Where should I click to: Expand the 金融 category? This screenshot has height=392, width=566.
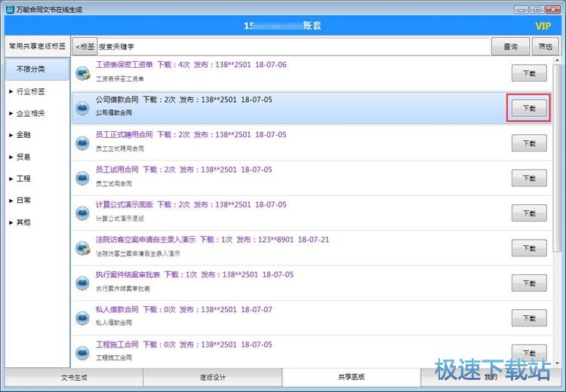tap(11, 135)
